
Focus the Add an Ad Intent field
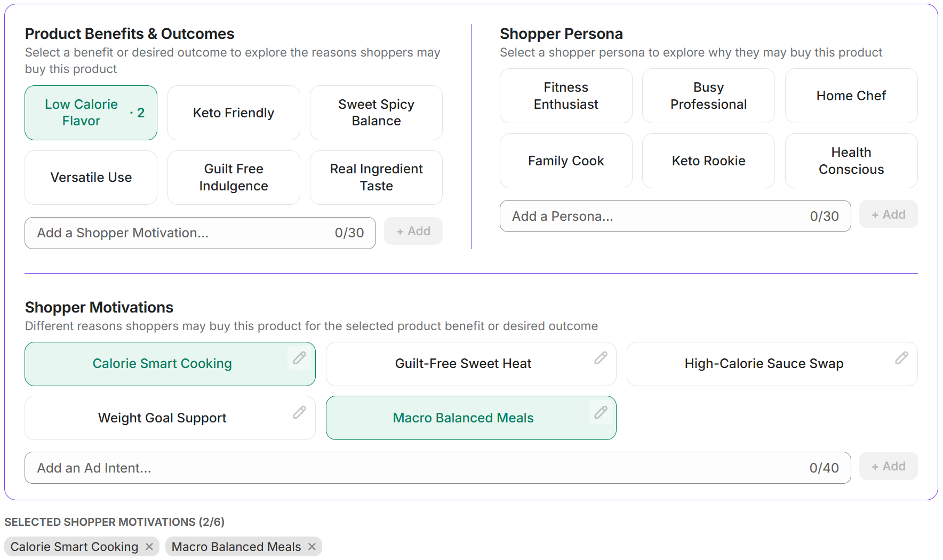click(437, 468)
